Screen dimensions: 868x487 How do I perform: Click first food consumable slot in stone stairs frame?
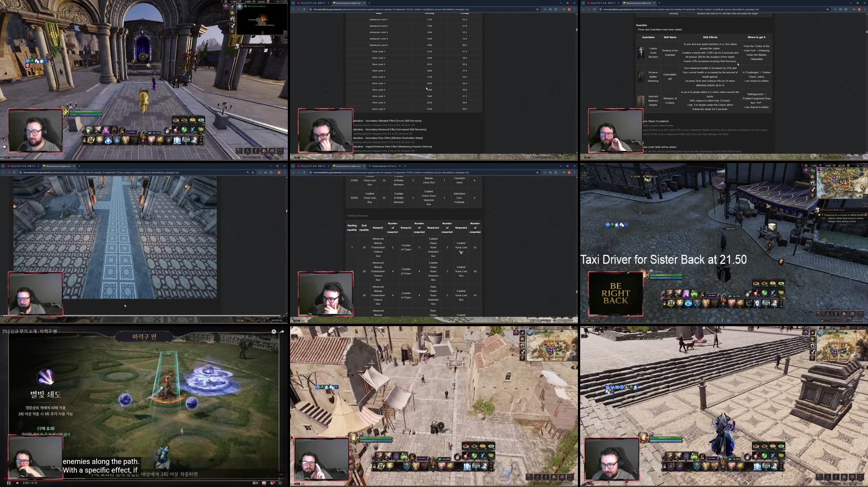[756, 446]
